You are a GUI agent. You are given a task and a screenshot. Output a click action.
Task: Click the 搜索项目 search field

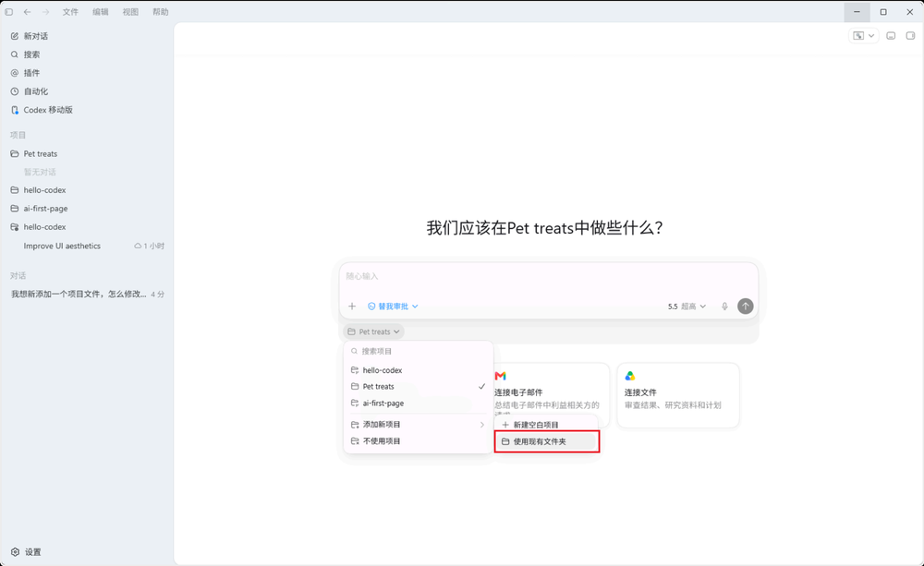[x=419, y=351]
